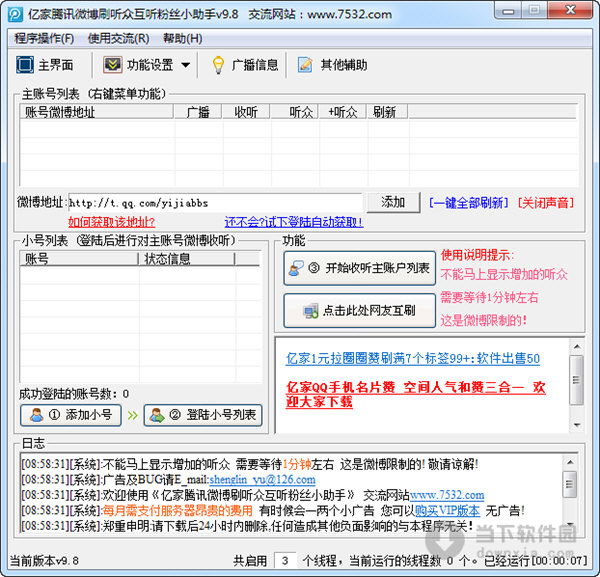The height and width of the screenshot is (577, 600).
Task: Click the login user icon on 登陆小号列表
Action: coord(157,415)
